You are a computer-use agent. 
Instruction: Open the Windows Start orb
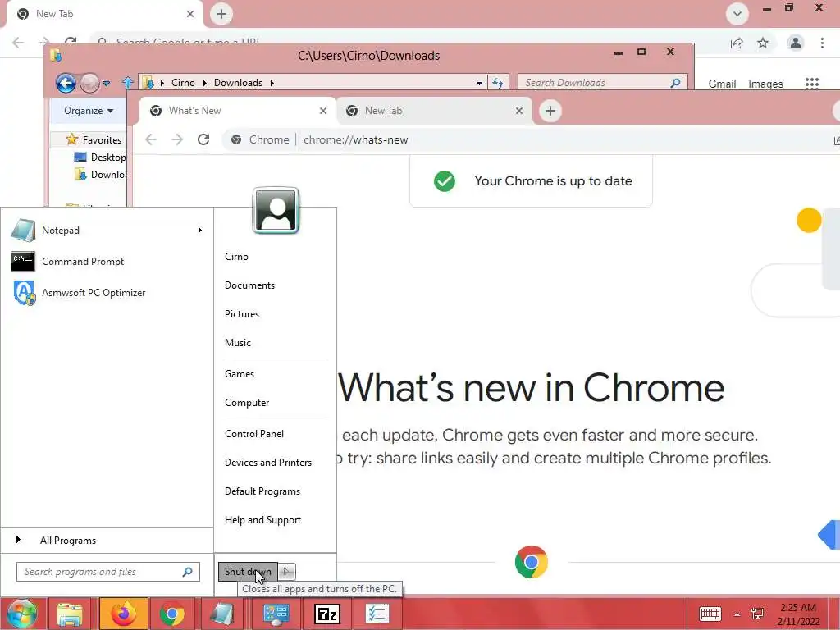pyautogui.click(x=21, y=614)
